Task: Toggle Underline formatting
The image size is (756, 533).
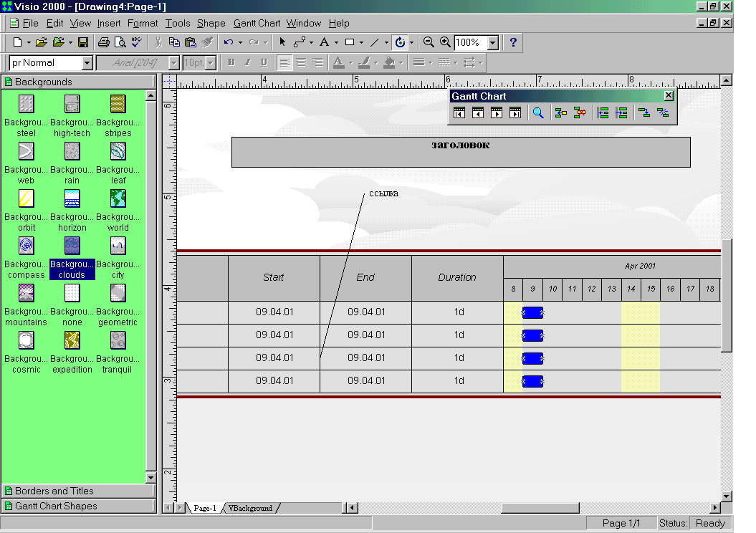Action: click(264, 62)
